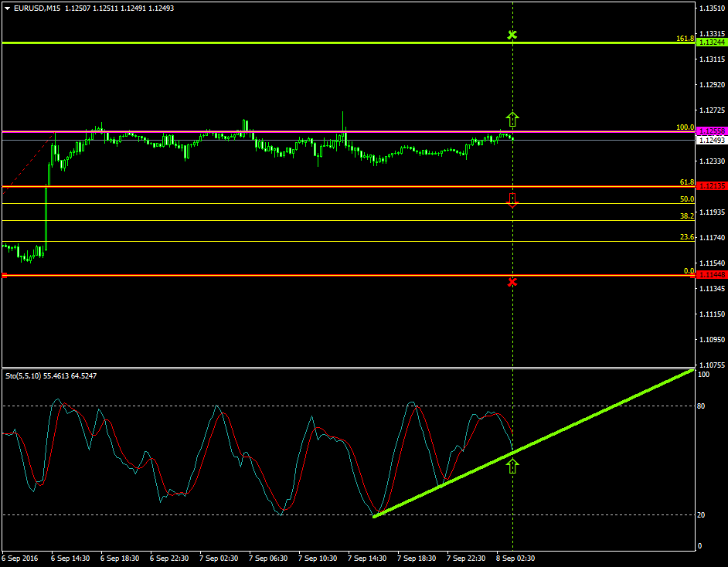Image resolution: width=728 pixels, height=567 pixels.
Task: Click the green X marker above 161.8 line
Action: [512, 35]
